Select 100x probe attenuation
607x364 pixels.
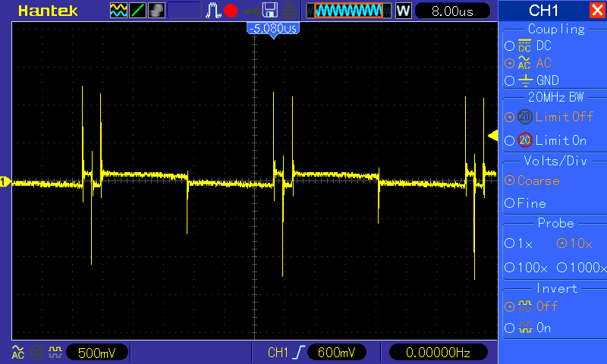coord(526,267)
